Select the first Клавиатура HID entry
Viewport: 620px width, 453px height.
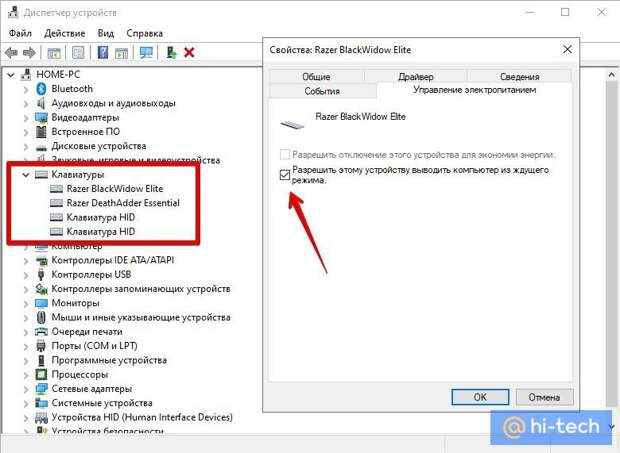(101, 217)
